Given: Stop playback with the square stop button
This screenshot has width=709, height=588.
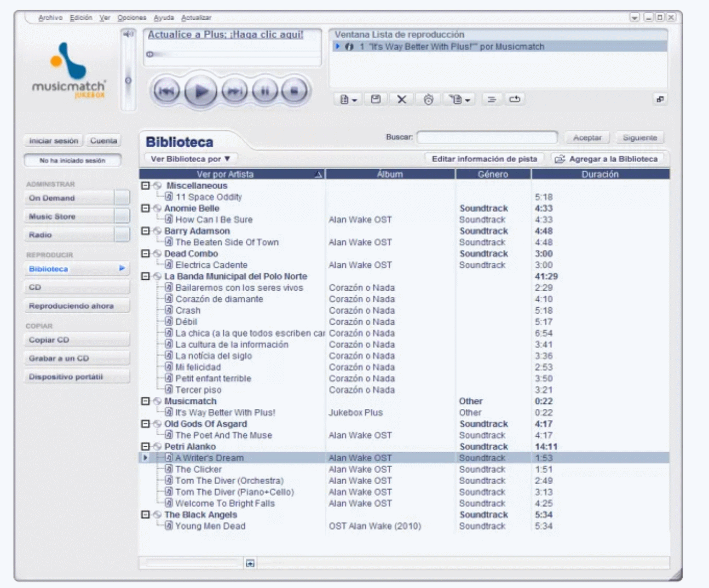Looking at the screenshot, I should click(x=295, y=91).
